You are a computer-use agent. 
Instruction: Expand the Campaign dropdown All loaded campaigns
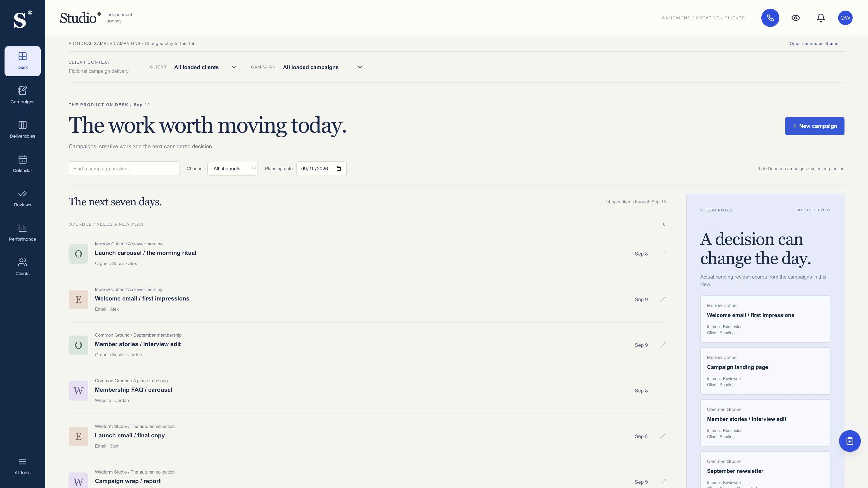click(323, 67)
